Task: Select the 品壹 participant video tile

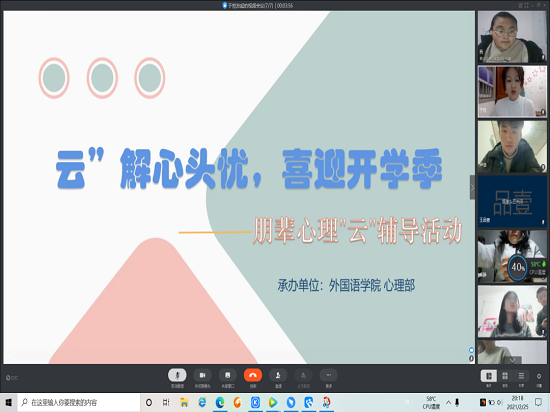Action: pos(512,202)
